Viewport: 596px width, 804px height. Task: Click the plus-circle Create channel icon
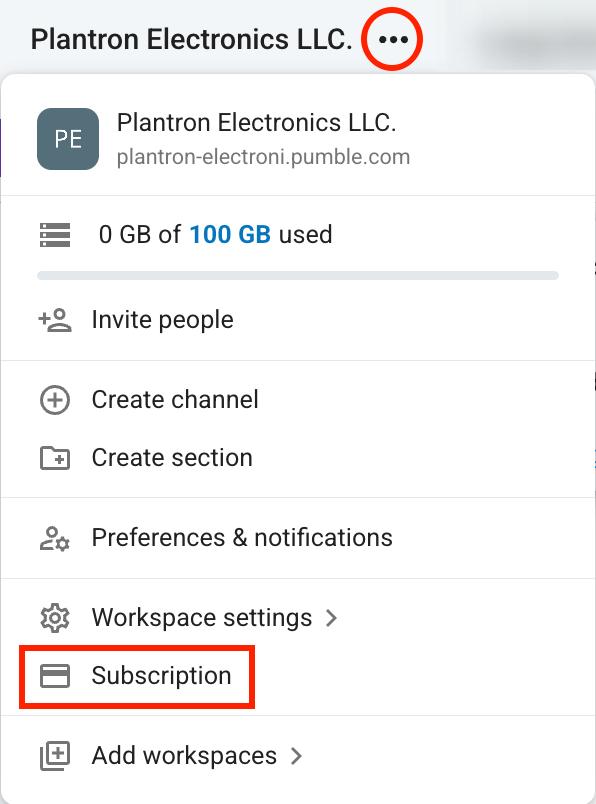[x=55, y=400]
